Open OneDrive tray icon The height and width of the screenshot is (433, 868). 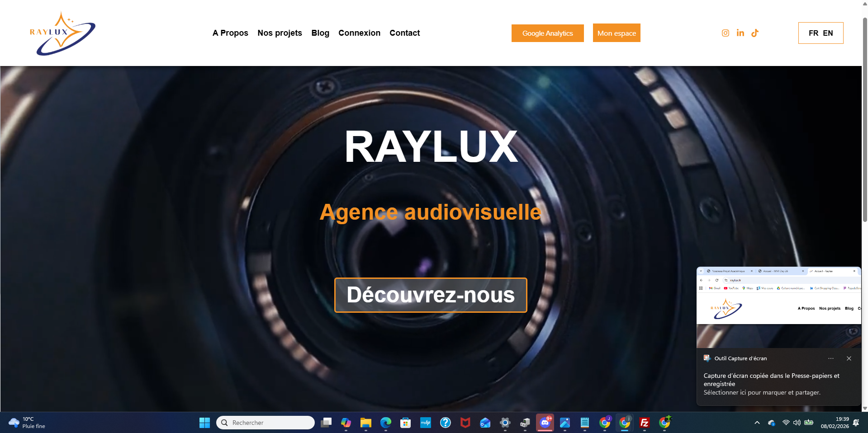tap(772, 423)
